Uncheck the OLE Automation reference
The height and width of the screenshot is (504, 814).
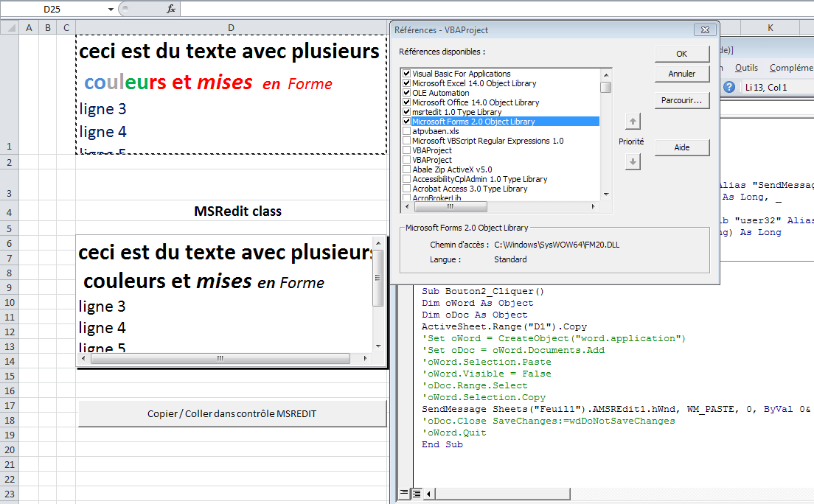pyautogui.click(x=406, y=93)
